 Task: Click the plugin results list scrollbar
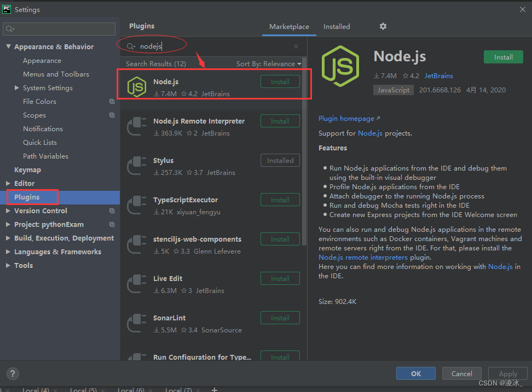coord(304,152)
